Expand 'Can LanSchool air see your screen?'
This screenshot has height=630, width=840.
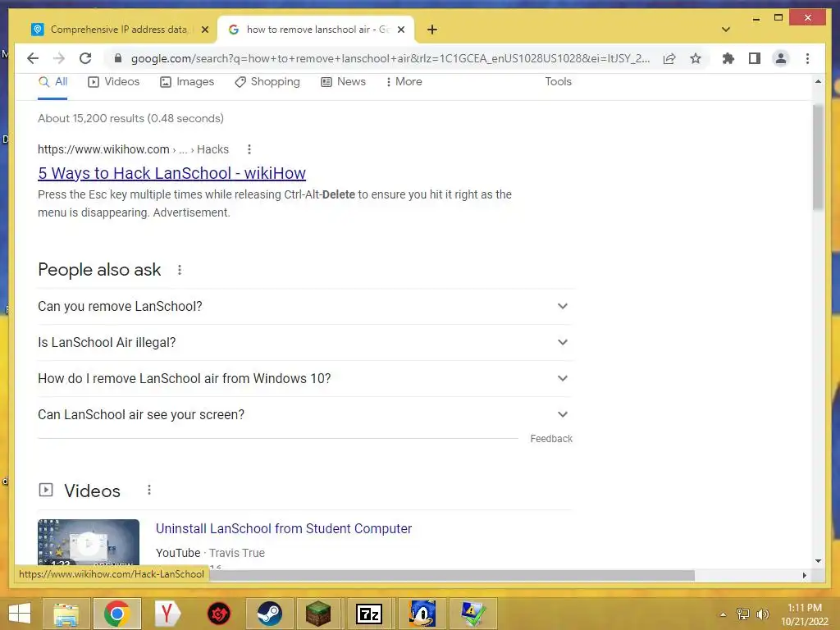click(x=304, y=414)
